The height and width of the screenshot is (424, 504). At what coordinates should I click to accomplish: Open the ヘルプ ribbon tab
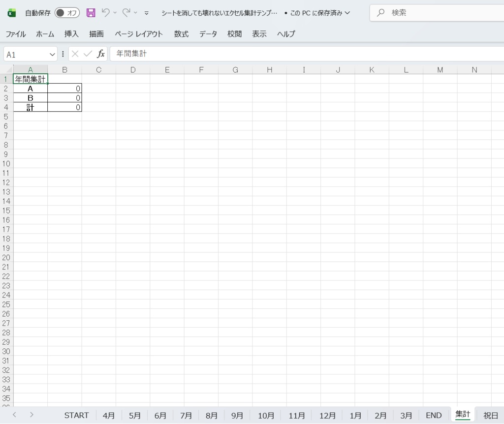pos(286,34)
